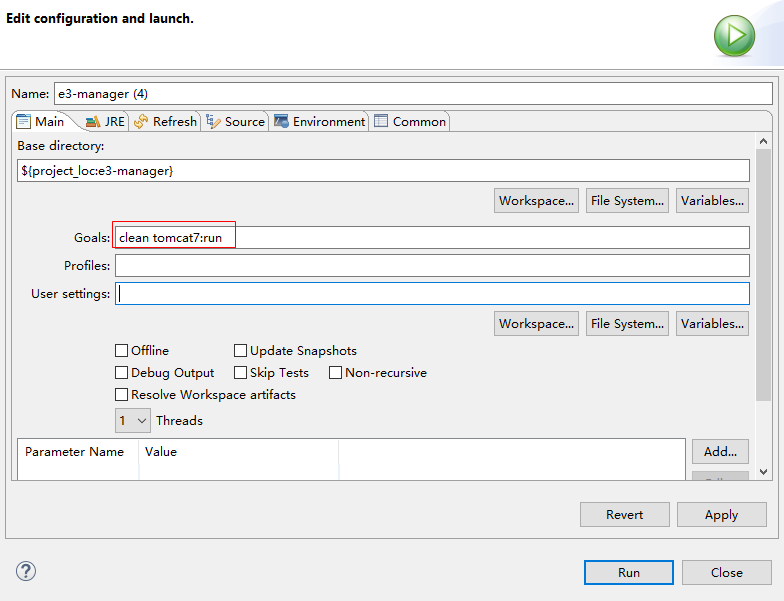This screenshot has width=784, height=601.
Task: Open the help question mark icon
Action: pyautogui.click(x=26, y=571)
